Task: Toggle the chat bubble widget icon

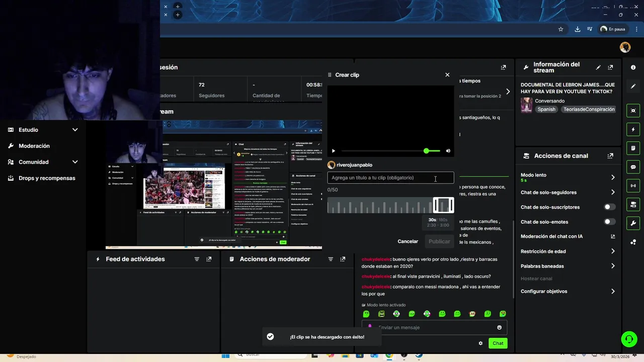Action: [633, 167]
